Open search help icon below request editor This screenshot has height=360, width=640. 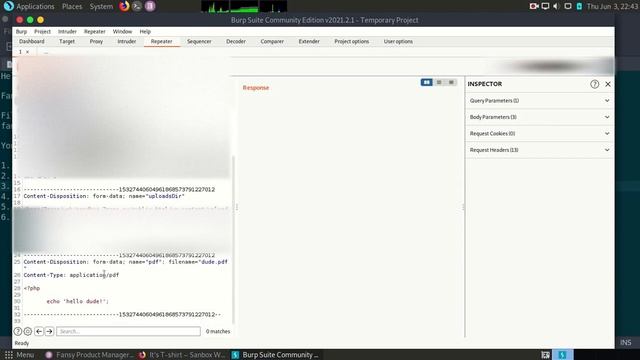point(18,331)
